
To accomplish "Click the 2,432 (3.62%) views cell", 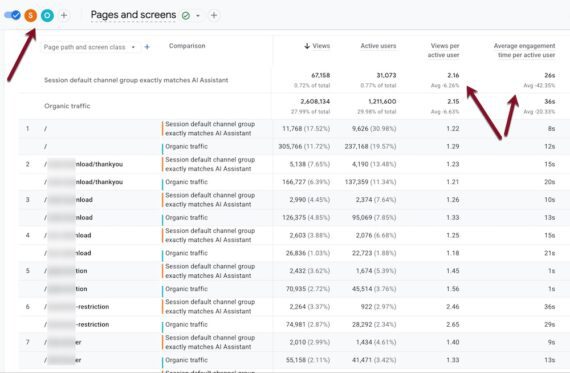I will pyautogui.click(x=310, y=271).
